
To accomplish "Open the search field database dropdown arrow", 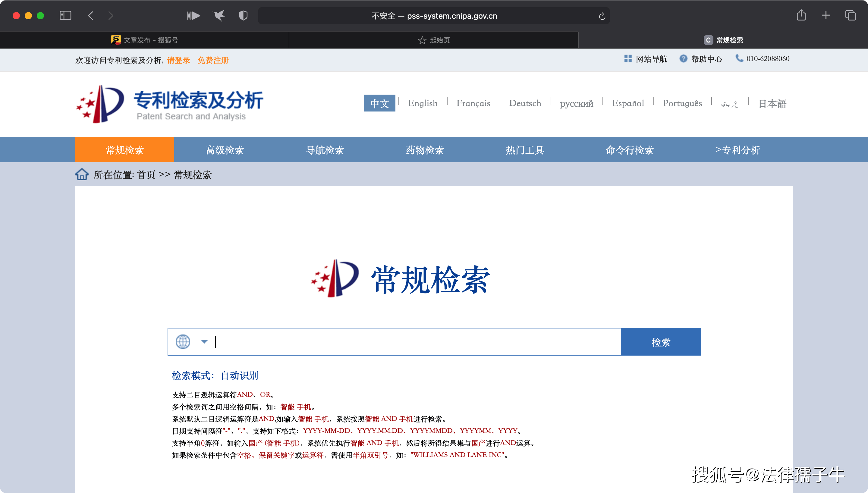I will point(204,341).
